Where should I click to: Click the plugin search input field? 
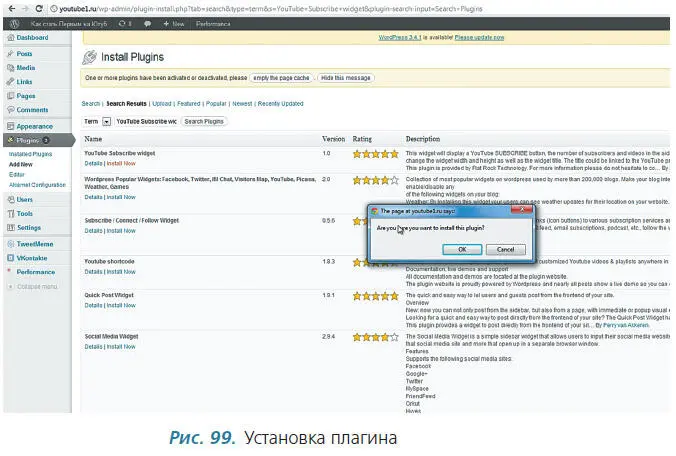[x=147, y=122]
